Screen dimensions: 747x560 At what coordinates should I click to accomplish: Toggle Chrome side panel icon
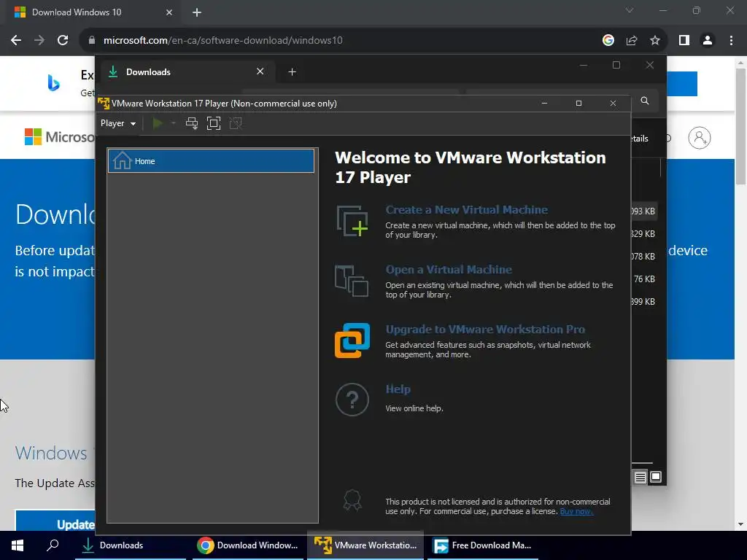[x=684, y=41]
